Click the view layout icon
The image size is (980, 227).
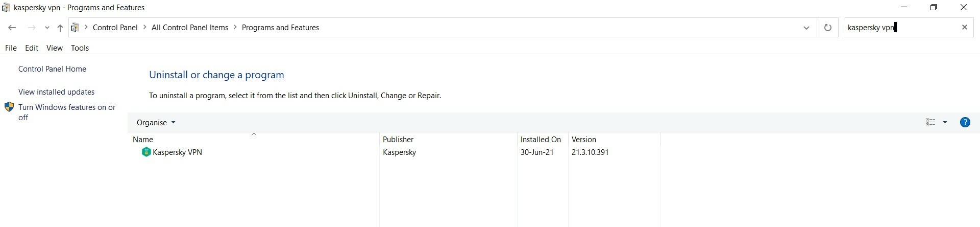pyautogui.click(x=930, y=122)
